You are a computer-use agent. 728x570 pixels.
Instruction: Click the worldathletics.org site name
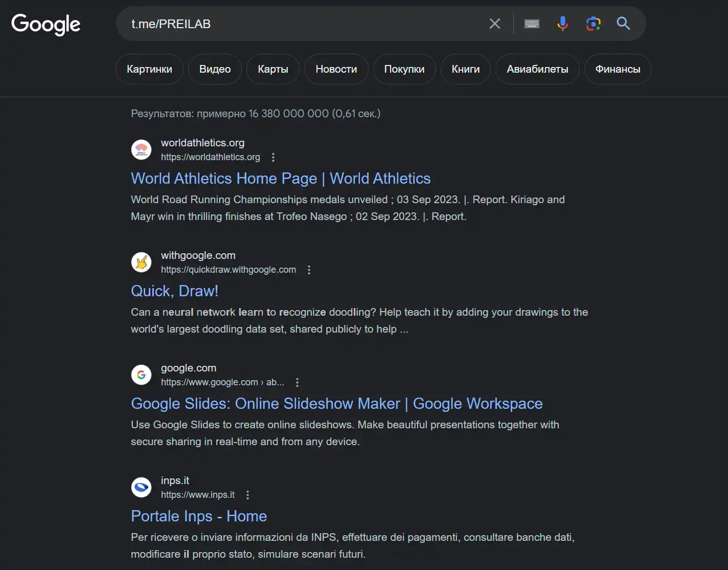pyautogui.click(x=202, y=143)
